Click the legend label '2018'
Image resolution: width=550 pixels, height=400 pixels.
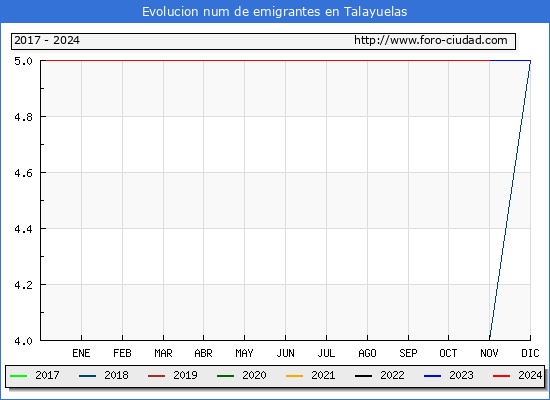click(x=116, y=375)
